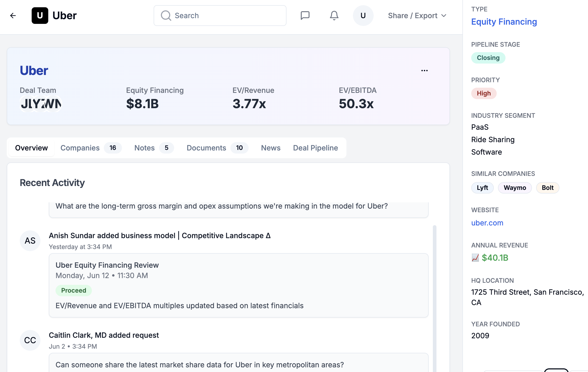The height and width of the screenshot is (372, 588).
Task: Open notifications bell
Action: tap(334, 16)
